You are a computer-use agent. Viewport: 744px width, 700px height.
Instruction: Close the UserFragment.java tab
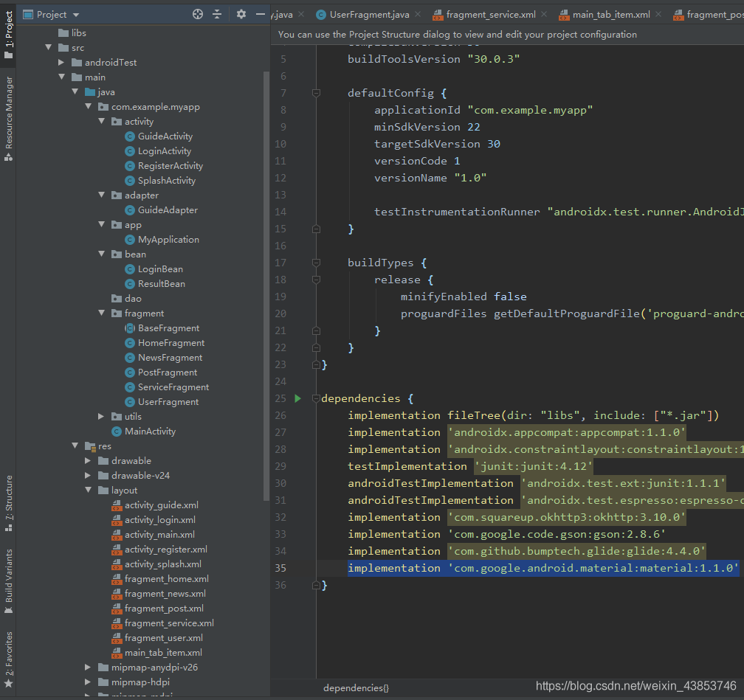[x=418, y=14]
